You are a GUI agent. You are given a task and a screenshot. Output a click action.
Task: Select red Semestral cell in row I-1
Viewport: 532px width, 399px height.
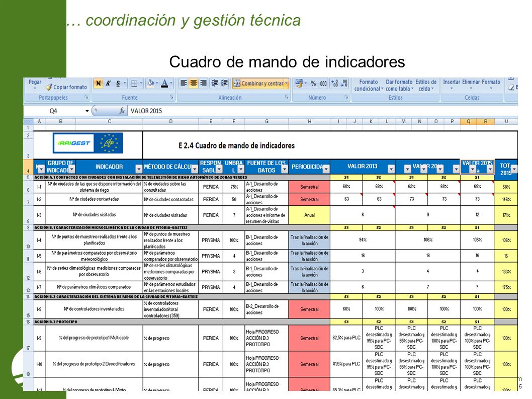(x=309, y=187)
